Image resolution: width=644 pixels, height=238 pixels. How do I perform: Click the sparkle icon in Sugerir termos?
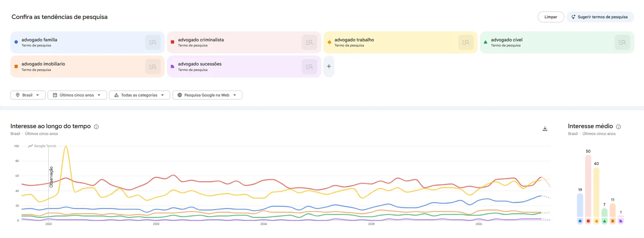tap(574, 17)
